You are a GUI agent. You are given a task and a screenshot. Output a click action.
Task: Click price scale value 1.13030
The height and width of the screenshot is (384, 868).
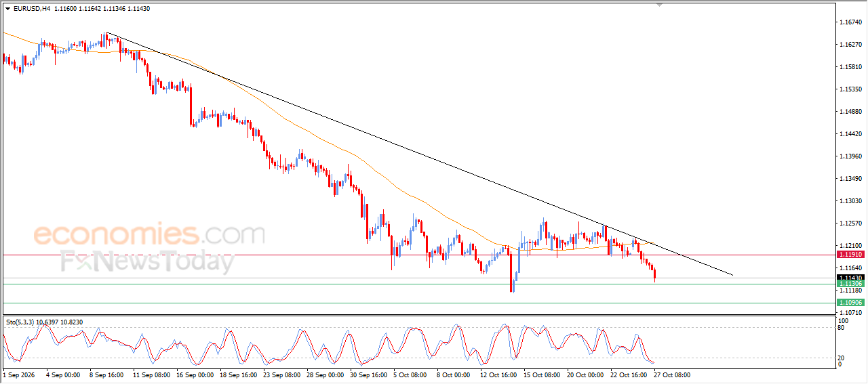pyautogui.click(x=851, y=201)
